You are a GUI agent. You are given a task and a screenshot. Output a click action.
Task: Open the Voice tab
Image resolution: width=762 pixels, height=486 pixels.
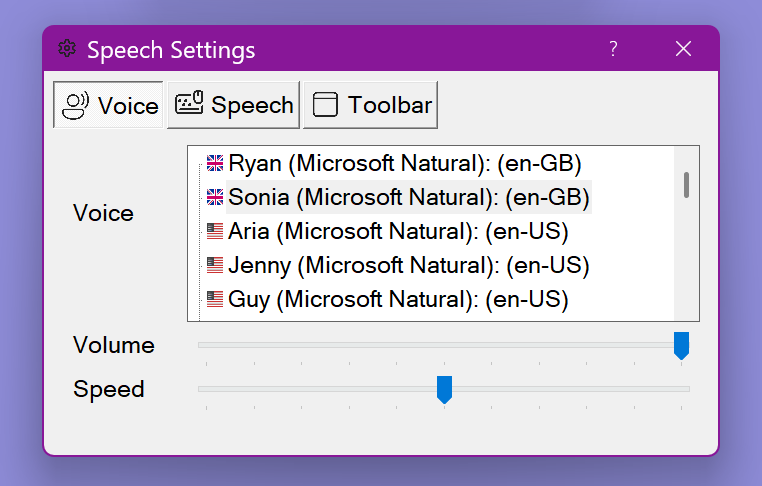108,105
